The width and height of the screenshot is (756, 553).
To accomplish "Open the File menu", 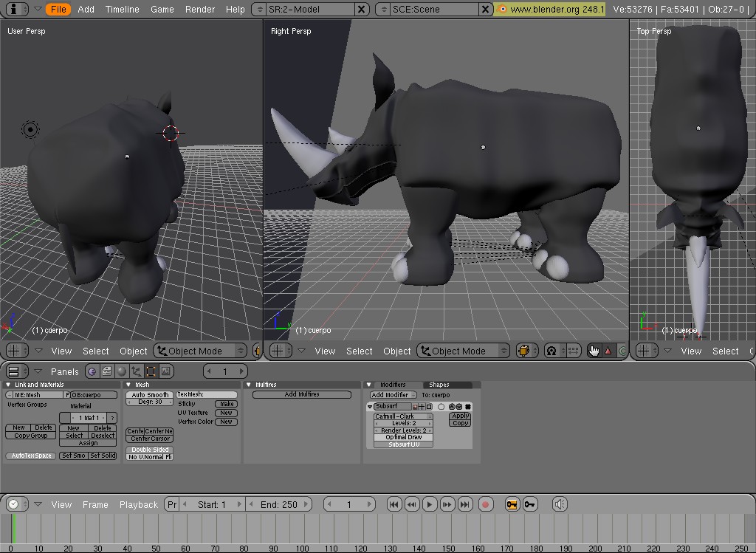I will pyautogui.click(x=58, y=9).
